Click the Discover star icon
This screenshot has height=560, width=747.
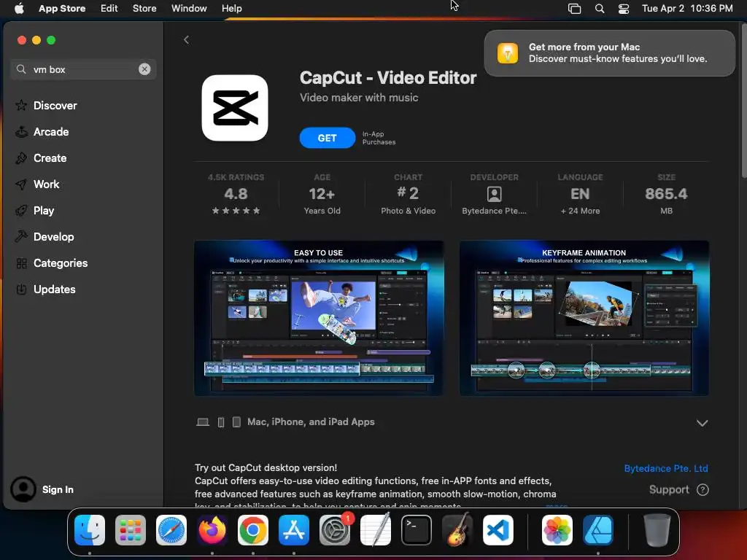click(21, 105)
